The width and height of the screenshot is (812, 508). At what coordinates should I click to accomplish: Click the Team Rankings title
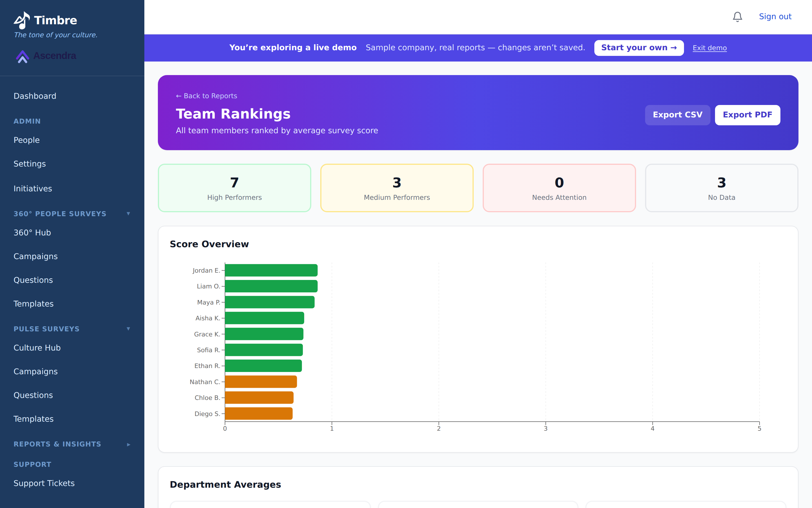point(233,114)
